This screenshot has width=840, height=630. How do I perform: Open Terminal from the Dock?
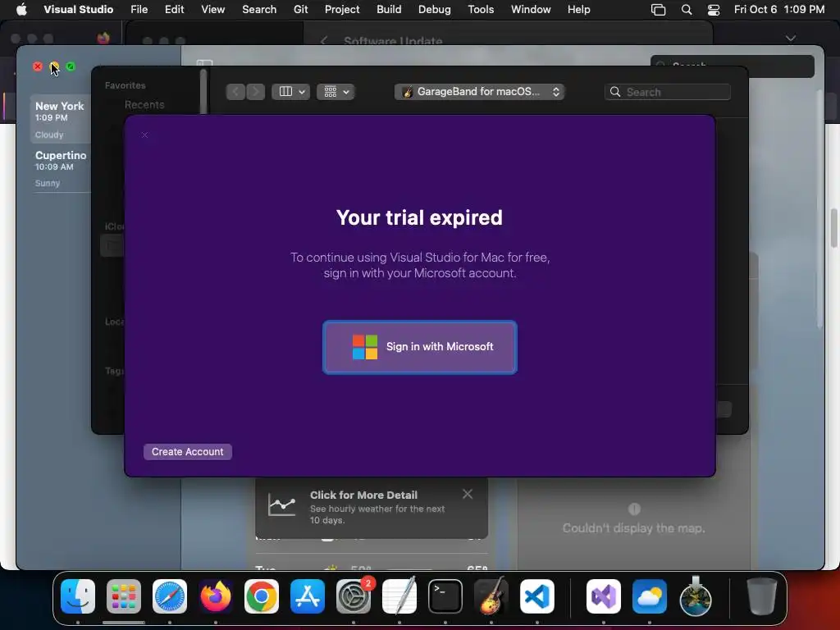tap(445, 596)
